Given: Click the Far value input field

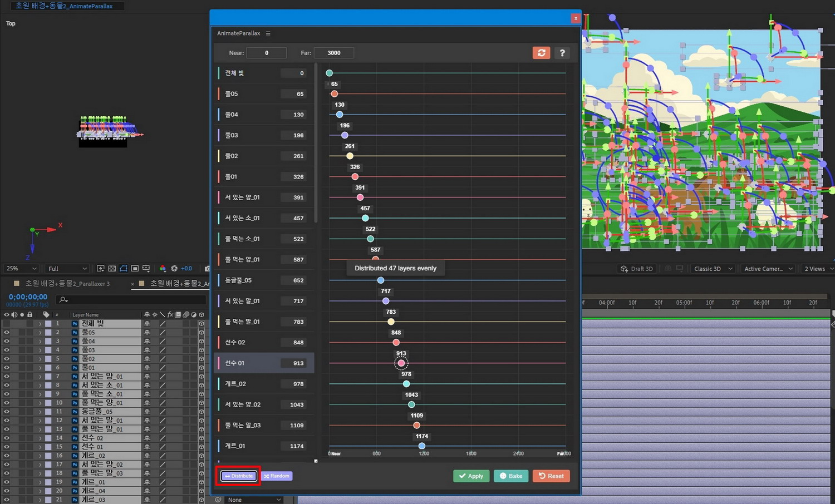Looking at the screenshot, I should (x=334, y=53).
